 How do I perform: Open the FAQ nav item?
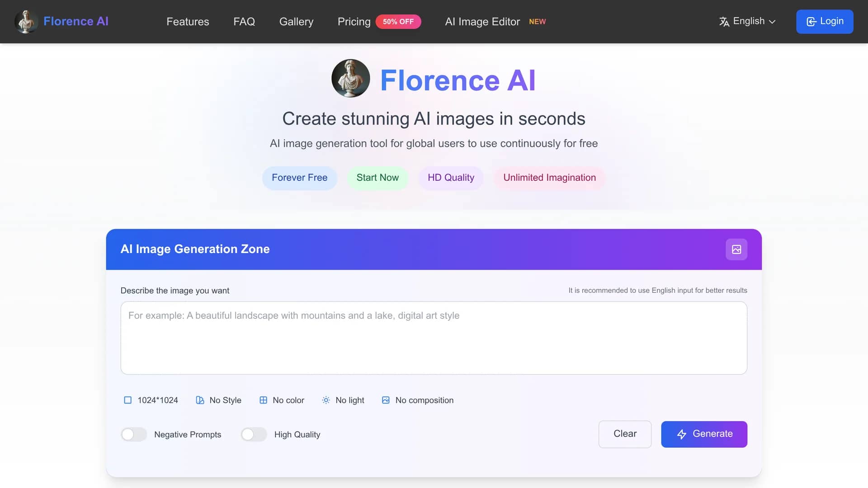pyautogui.click(x=244, y=22)
